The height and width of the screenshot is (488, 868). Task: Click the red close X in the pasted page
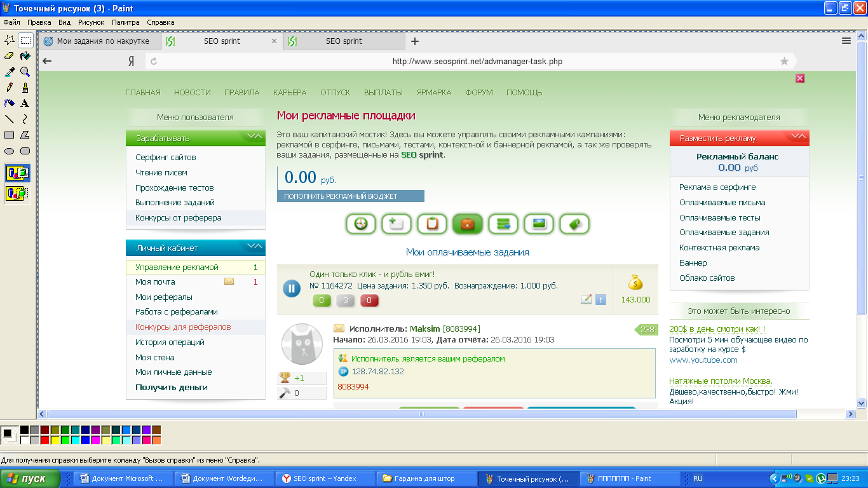pos(800,78)
